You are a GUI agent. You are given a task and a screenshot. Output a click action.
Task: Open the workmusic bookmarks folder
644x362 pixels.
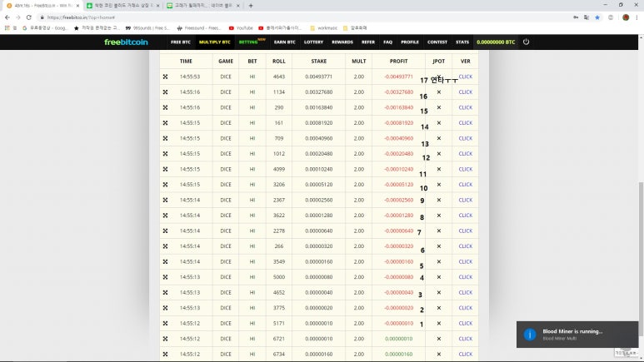(x=323, y=28)
